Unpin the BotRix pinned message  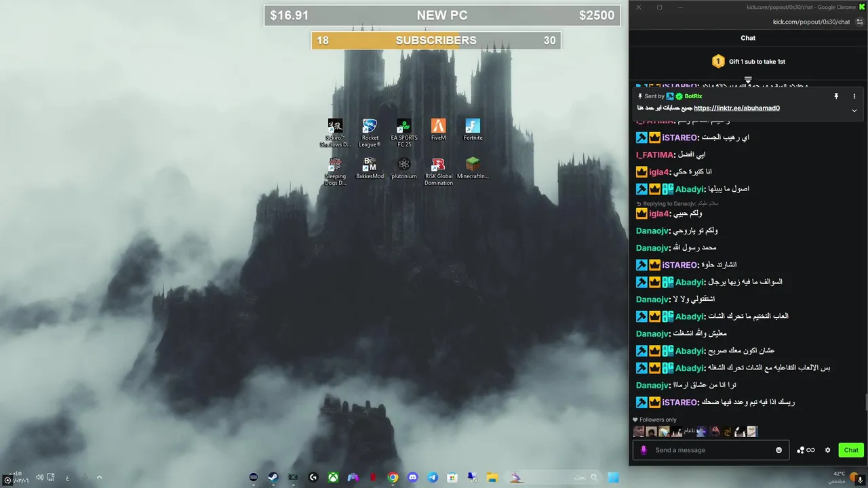[x=836, y=96]
